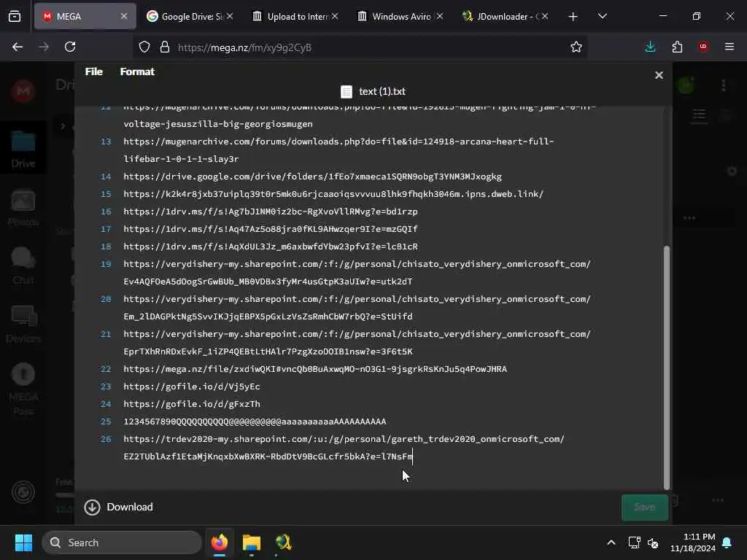The image size is (747, 560).
Task: Open the Windows Start menu
Action: pyautogui.click(x=23, y=542)
